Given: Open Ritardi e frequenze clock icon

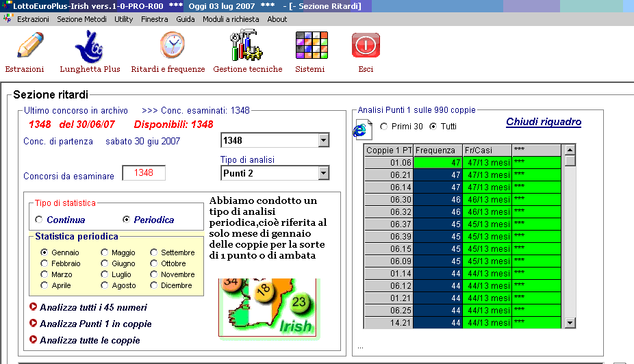Looking at the screenshot, I should [x=173, y=44].
